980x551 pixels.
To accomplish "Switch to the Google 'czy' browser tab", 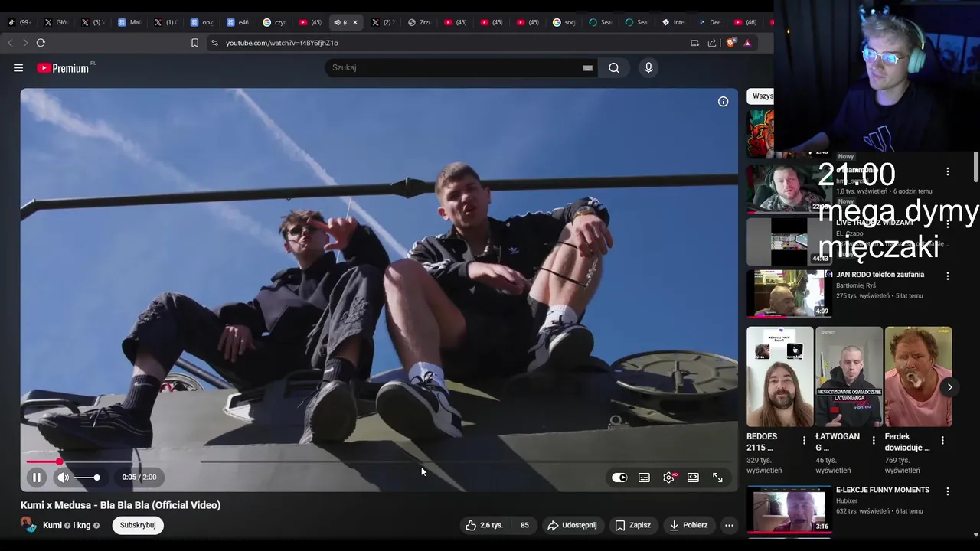I will coord(275,22).
